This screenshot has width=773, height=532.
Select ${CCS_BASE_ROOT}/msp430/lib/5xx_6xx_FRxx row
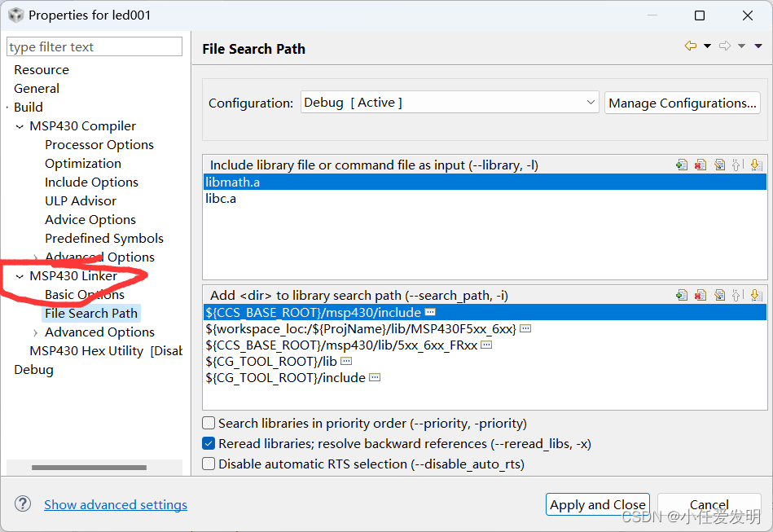point(485,345)
